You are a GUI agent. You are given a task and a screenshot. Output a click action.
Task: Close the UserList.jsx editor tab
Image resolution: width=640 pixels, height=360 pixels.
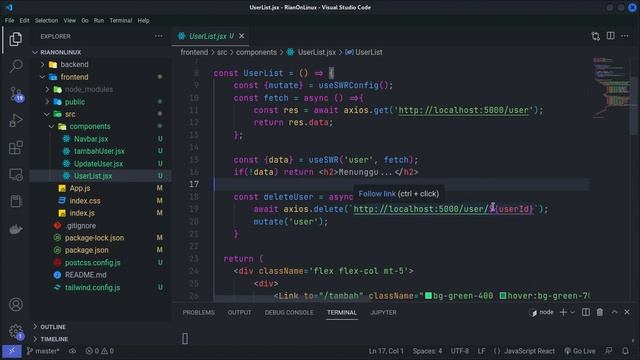pyautogui.click(x=242, y=36)
